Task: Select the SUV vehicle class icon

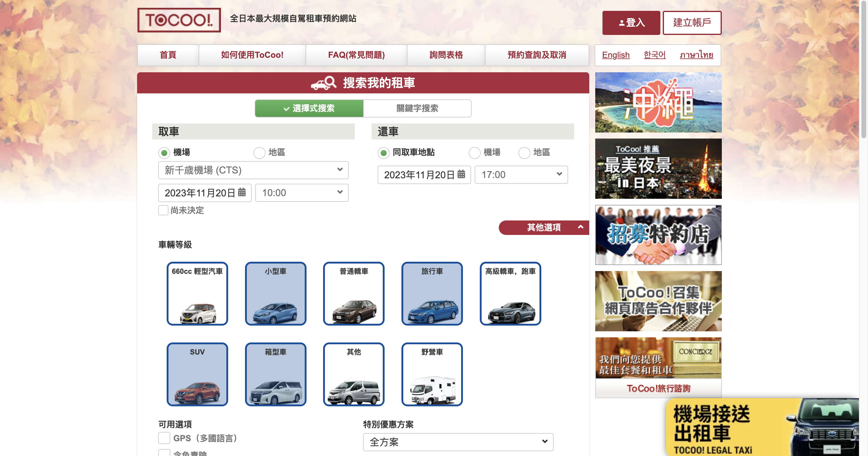Action: pos(197,374)
